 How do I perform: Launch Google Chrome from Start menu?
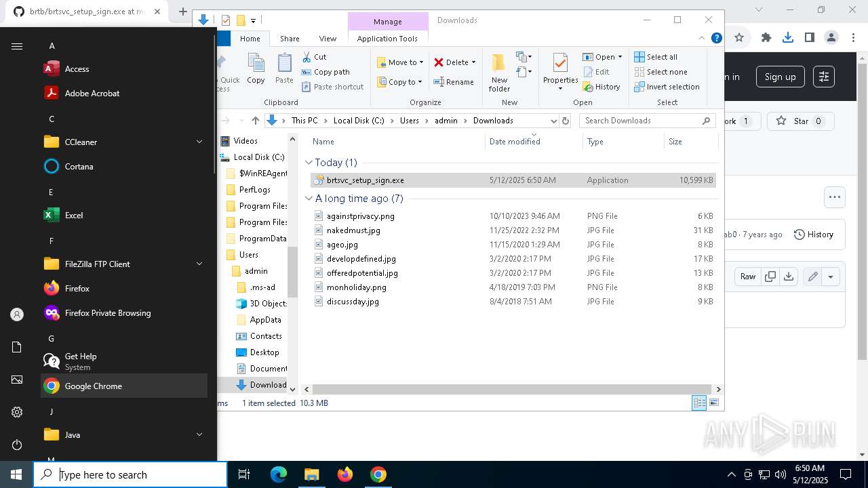click(x=124, y=386)
